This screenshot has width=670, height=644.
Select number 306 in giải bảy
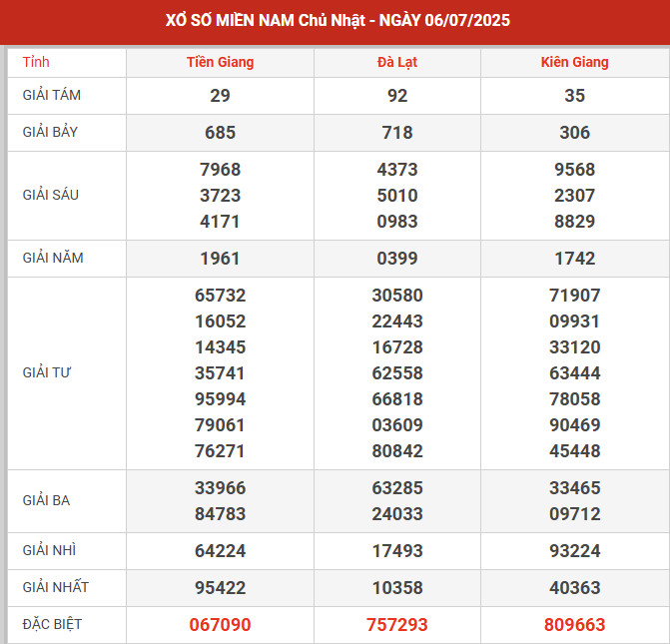(575, 133)
